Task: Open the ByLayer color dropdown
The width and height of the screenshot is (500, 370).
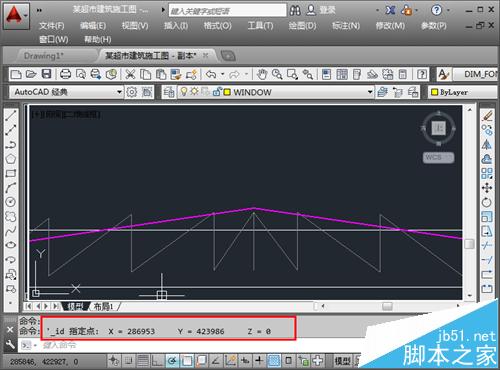Action: (463, 92)
